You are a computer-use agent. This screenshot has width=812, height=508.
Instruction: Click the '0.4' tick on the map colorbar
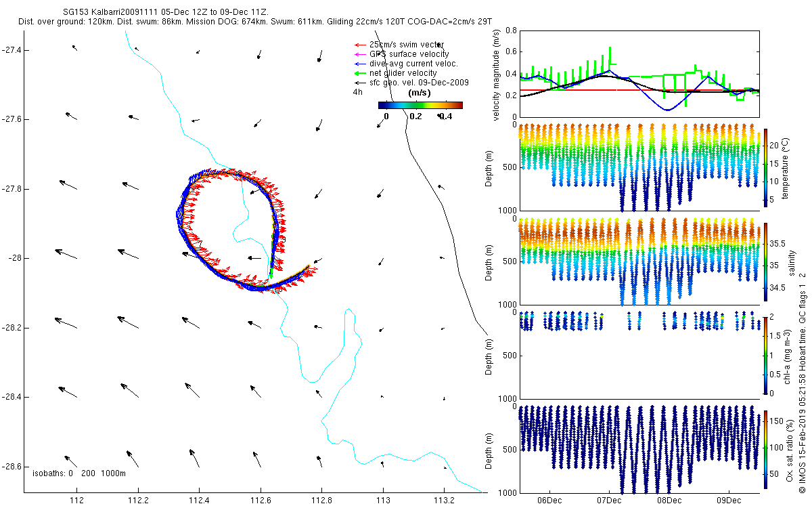[x=445, y=116]
